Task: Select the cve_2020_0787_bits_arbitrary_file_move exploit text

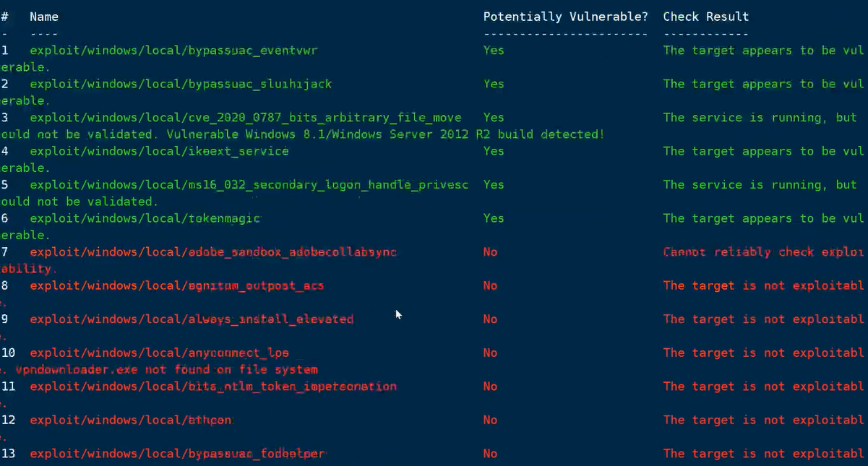Action: (x=246, y=118)
